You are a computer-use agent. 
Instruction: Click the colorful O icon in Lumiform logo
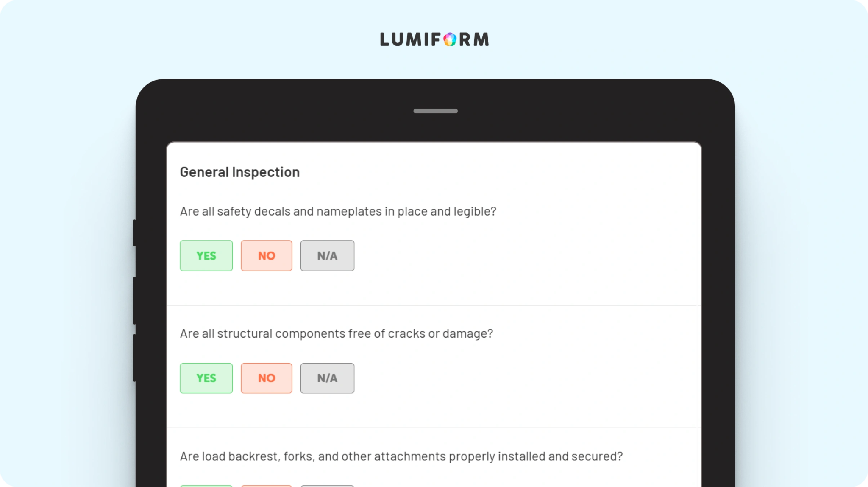point(450,39)
